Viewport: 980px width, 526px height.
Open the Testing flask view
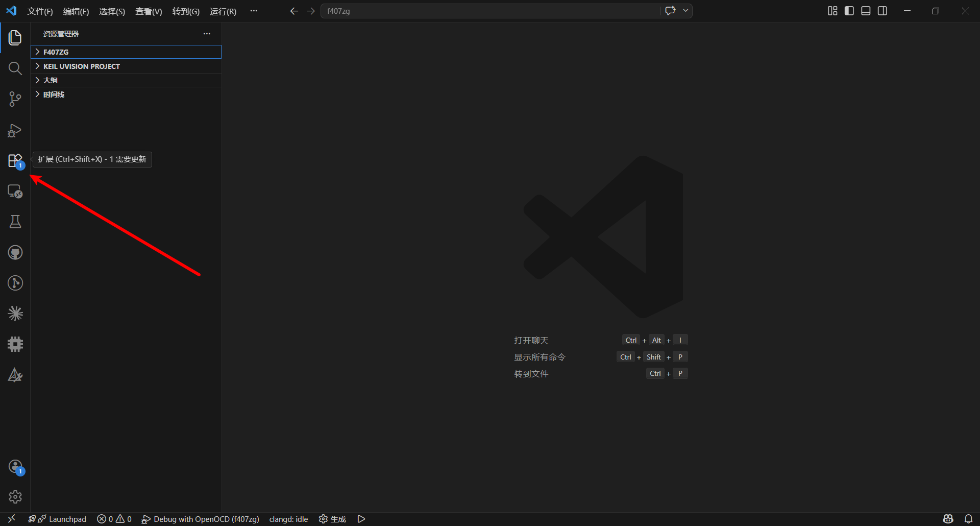15,222
